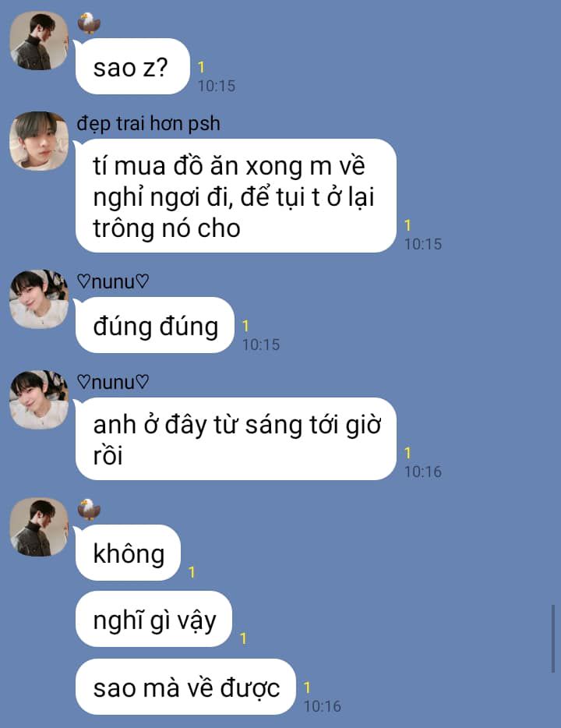Open the profile photo beside "không"
This screenshot has width=561, height=728.
[39, 528]
